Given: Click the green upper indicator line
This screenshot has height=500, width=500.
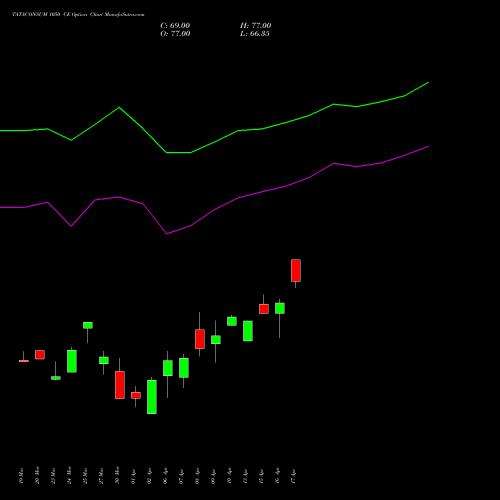Looking at the screenshot, I should point(214,142).
